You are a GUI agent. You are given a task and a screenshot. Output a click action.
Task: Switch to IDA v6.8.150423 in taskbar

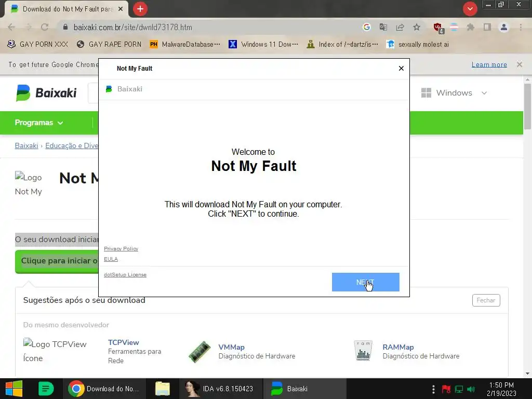[x=220, y=389]
